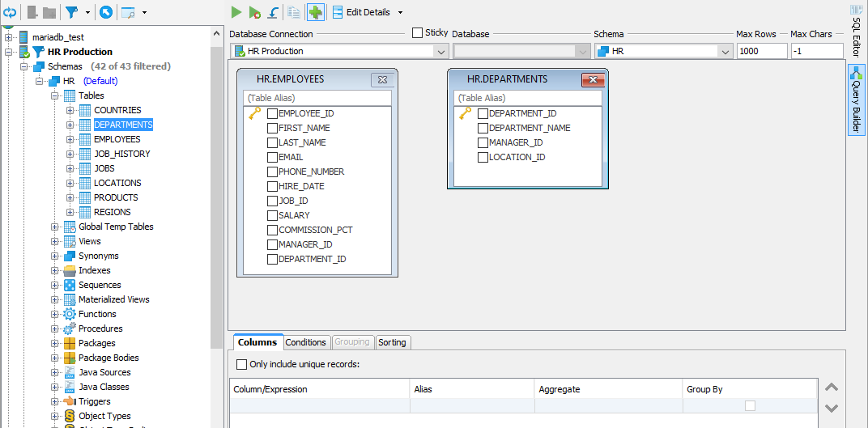Click the blue arrow navigate icon
The width and height of the screenshot is (868, 428).
pyautogui.click(x=106, y=12)
